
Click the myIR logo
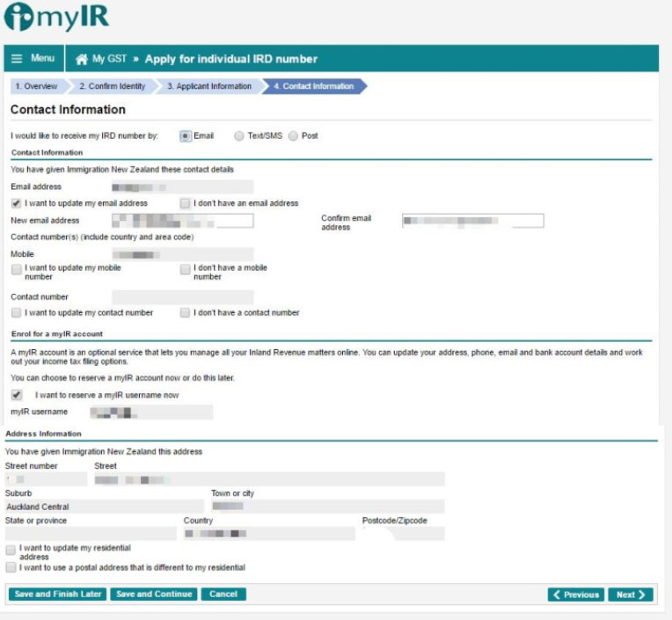tap(56, 17)
